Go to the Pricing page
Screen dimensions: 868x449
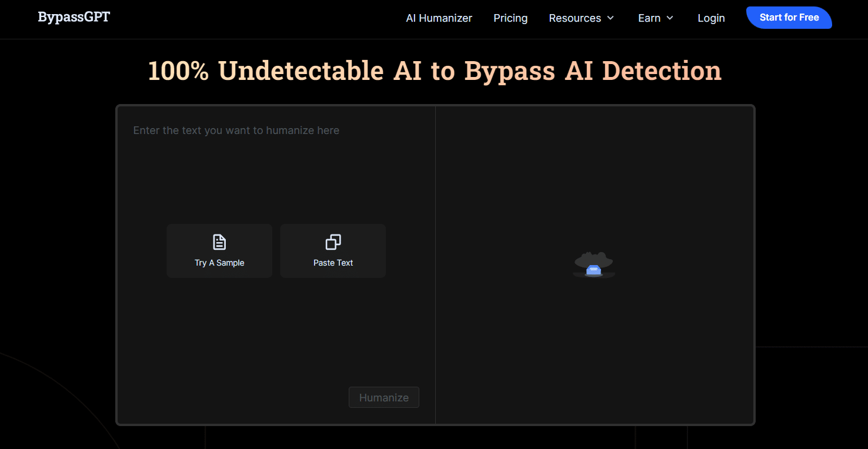[x=510, y=18]
